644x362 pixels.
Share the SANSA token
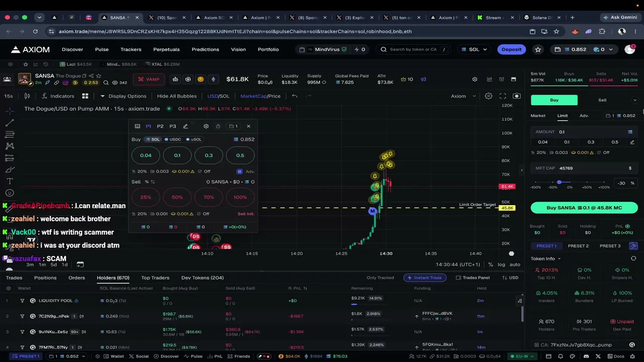(91, 76)
